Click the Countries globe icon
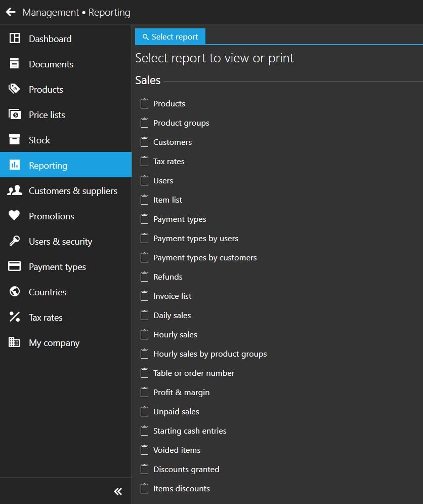423x504 pixels. click(15, 292)
